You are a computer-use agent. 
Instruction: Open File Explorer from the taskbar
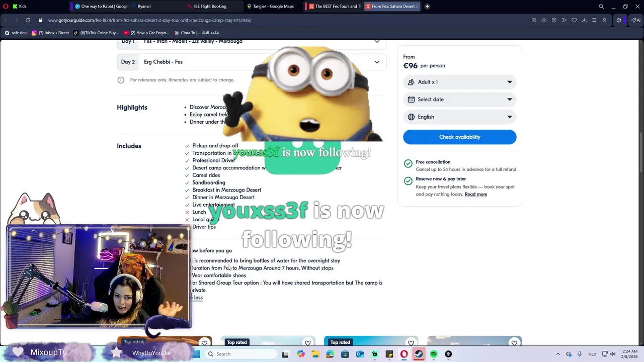315,354
